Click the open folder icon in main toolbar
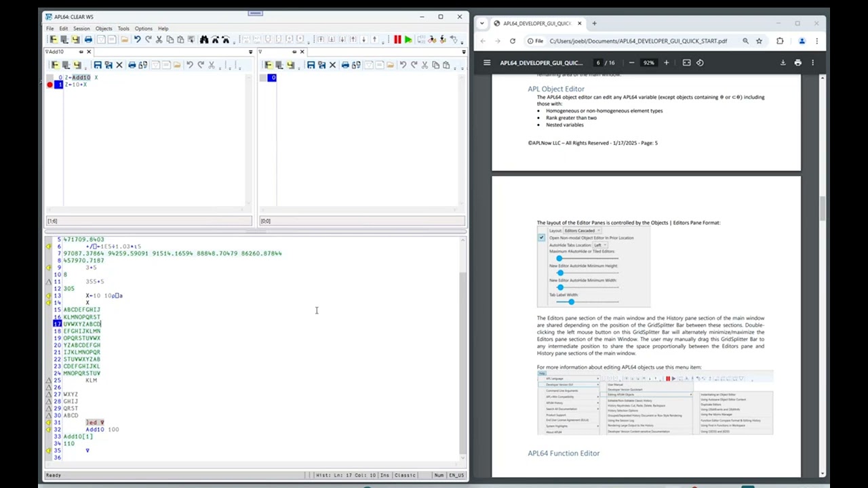The width and height of the screenshot is (868, 488). pos(125,39)
